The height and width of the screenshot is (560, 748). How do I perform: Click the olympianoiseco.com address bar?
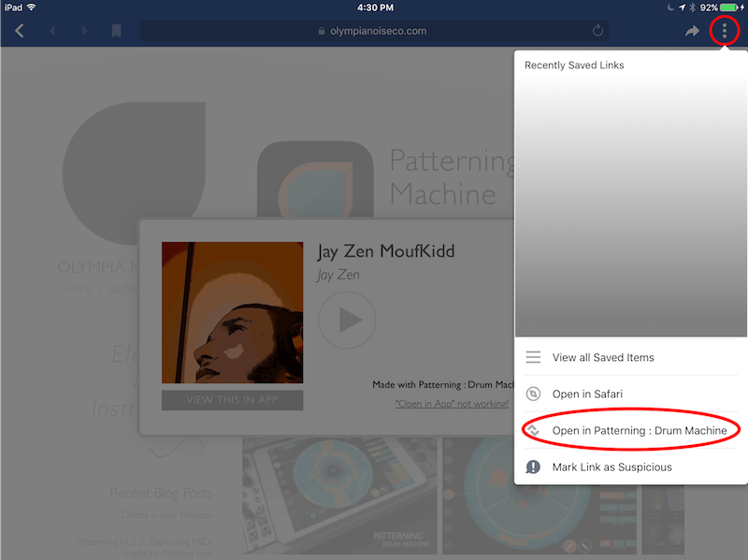click(x=373, y=31)
